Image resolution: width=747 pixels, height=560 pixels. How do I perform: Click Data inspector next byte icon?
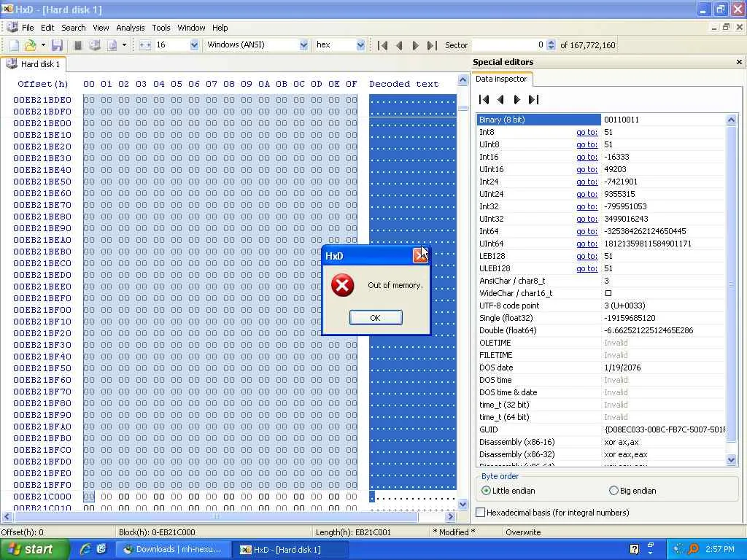point(516,99)
